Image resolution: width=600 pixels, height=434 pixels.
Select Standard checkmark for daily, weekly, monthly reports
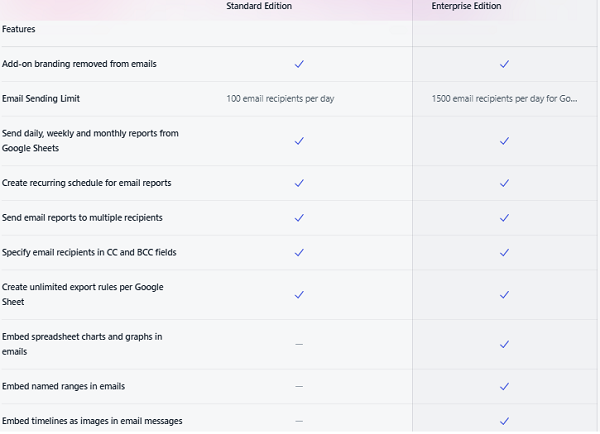[x=298, y=141]
